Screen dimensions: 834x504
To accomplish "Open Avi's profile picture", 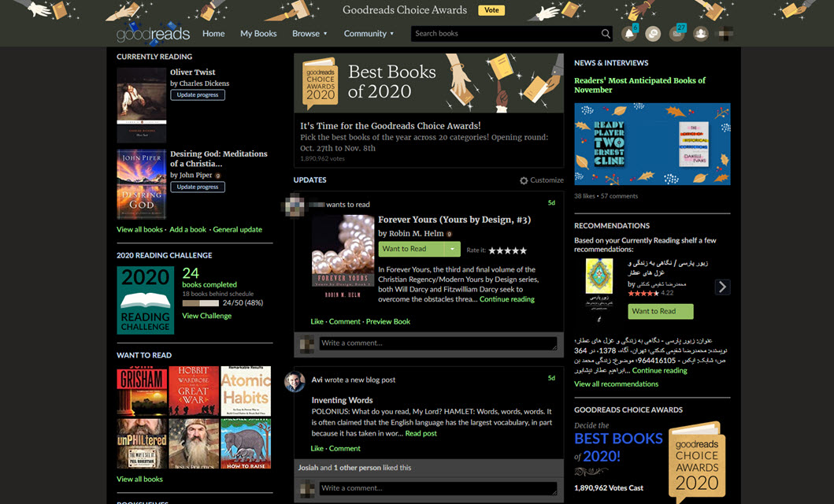I will point(295,380).
